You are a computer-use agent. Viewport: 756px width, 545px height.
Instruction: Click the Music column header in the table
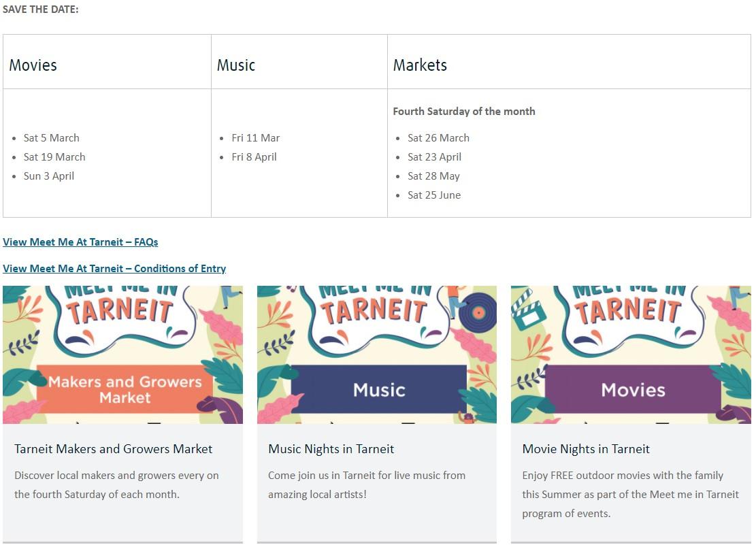click(236, 65)
